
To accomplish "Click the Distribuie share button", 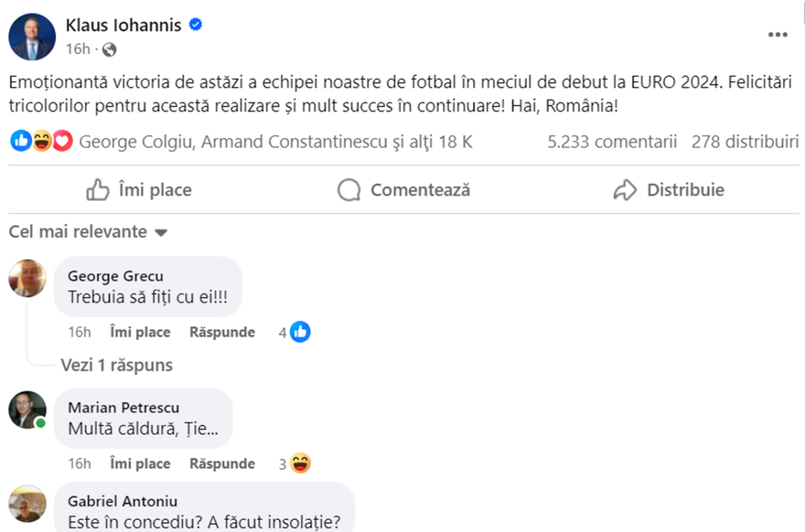I will coord(669,191).
